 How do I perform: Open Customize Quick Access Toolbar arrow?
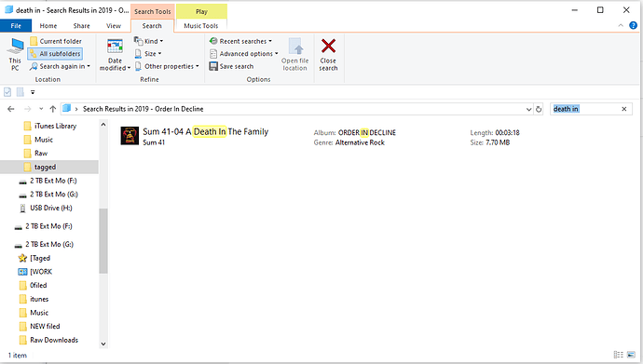click(33, 92)
